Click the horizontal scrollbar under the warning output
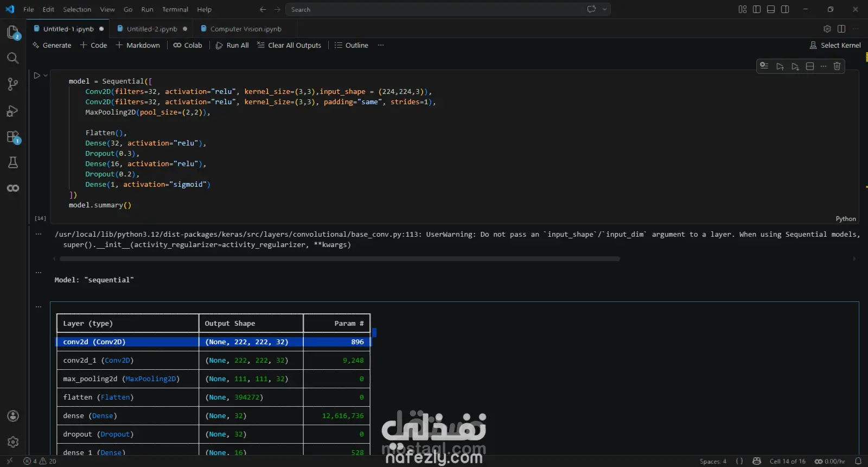Viewport: 868px width, 467px height. [x=340, y=259]
